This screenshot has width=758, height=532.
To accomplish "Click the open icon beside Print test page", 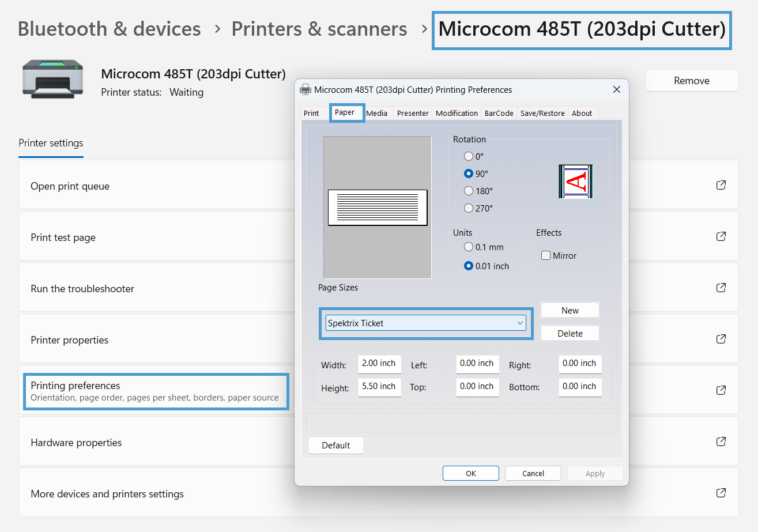I will pos(721,236).
